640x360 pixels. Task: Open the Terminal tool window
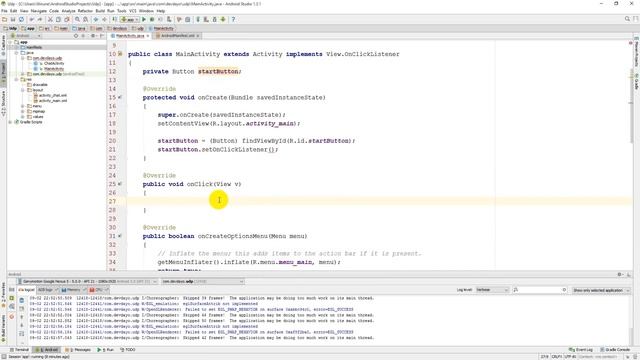point(19,350)
